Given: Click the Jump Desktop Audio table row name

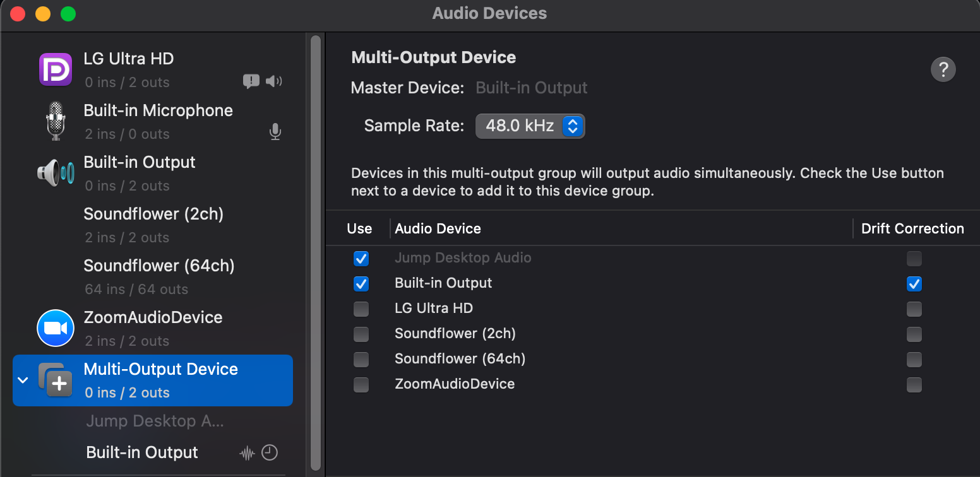Looking at the screenshot, I should point(463,257).
